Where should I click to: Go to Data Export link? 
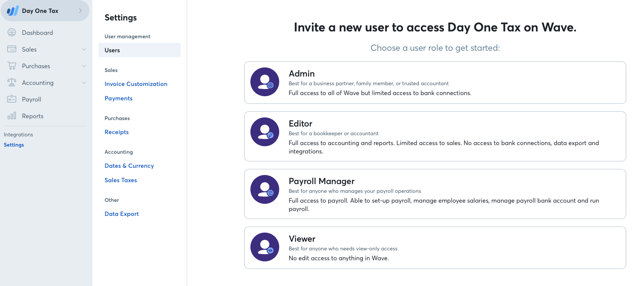point(122,214)
